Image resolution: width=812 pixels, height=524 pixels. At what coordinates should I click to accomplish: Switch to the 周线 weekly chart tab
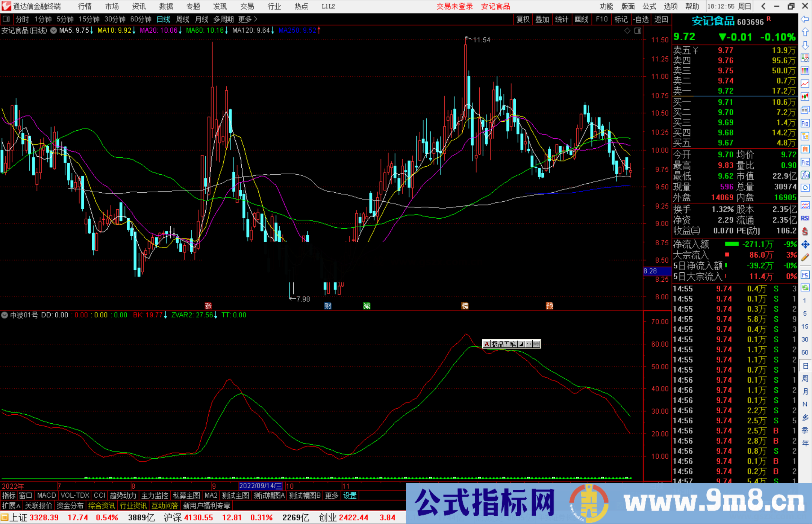(182, 19)
